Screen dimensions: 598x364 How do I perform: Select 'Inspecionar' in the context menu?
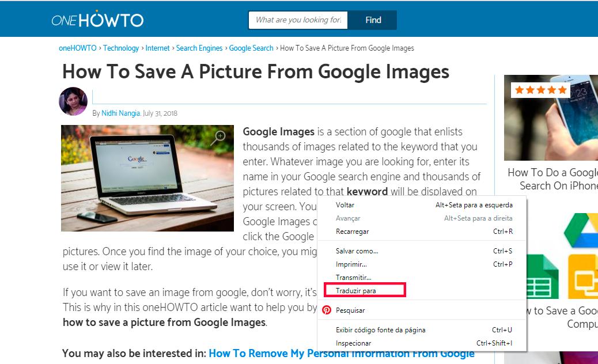353,343
